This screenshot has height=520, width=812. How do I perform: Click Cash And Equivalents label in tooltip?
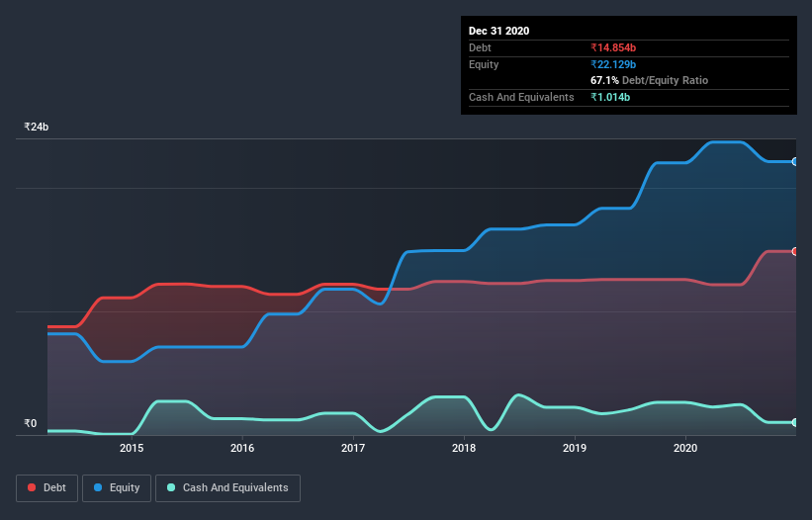[x=521, y=97]
